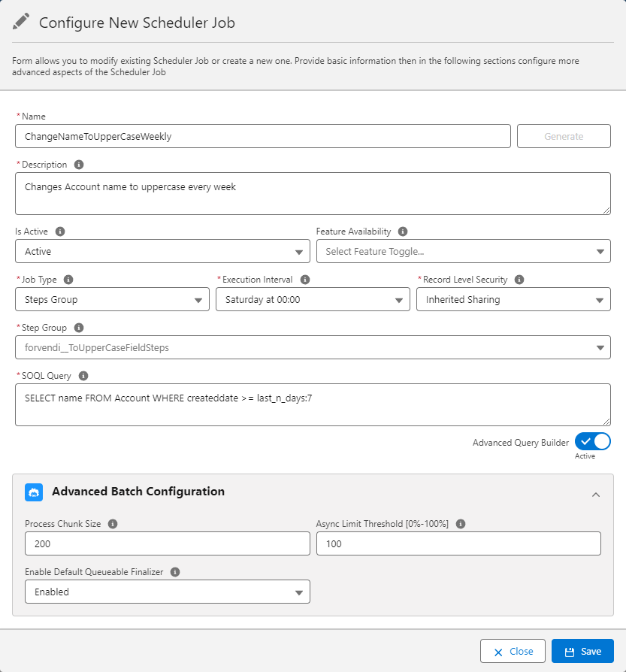Image resolution: width=626 pixels, height=672 pixels.
Task: Open the SOQL Query info icon
Action: click(83, 375)
